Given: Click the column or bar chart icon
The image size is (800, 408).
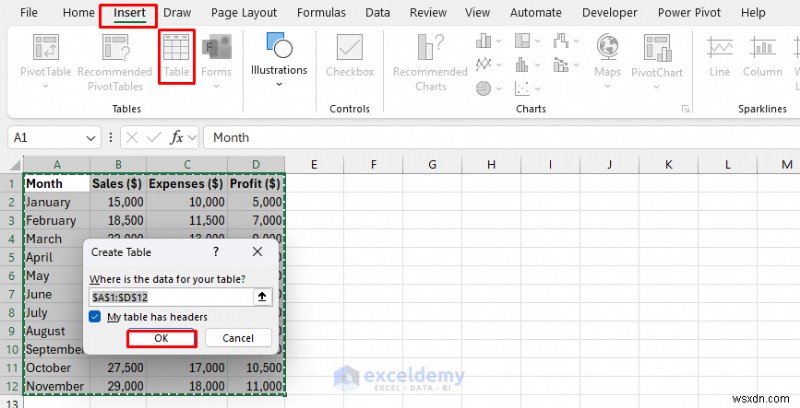Looking at the screenshot, I should [x=483, y=41].
